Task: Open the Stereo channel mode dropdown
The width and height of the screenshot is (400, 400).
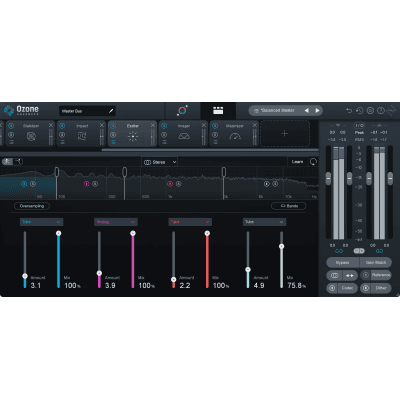Action: coord(160,162)
